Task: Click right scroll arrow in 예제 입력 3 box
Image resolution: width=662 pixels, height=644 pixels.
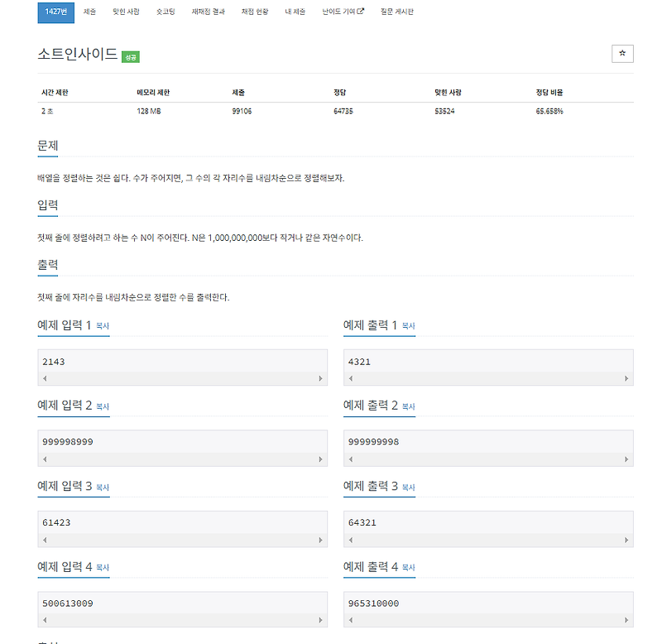Action: 320,540
